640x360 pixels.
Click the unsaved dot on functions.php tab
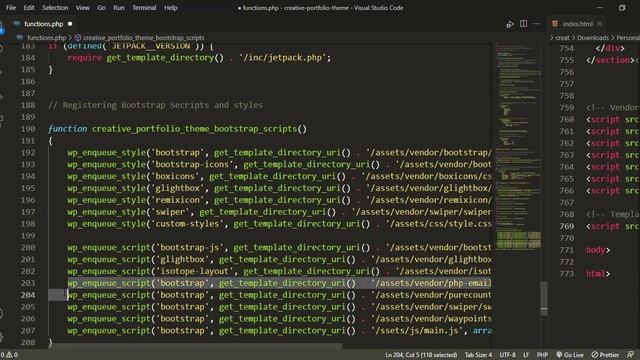pyautogui.click(x=70, y=24)
